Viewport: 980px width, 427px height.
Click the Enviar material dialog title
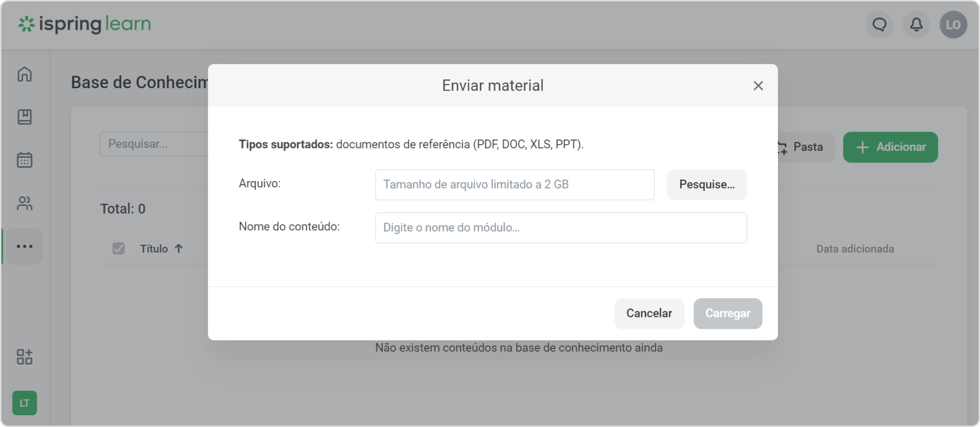pyautogui.click(x=493, y=86)
